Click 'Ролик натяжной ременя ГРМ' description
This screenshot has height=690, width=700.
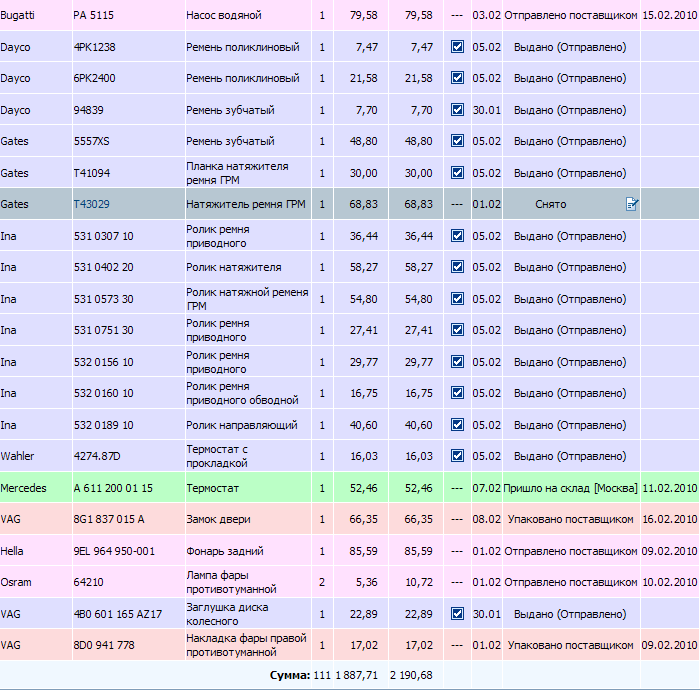pos(247,299)
